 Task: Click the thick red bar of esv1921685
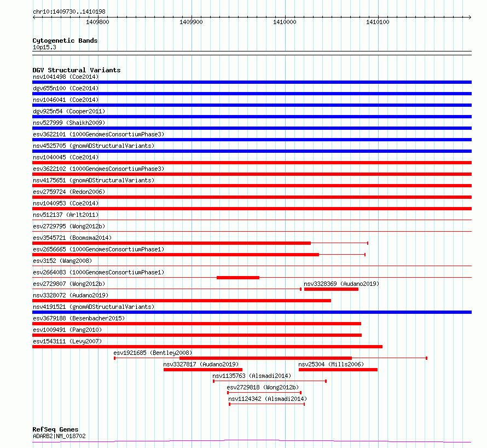pos(265,359)
